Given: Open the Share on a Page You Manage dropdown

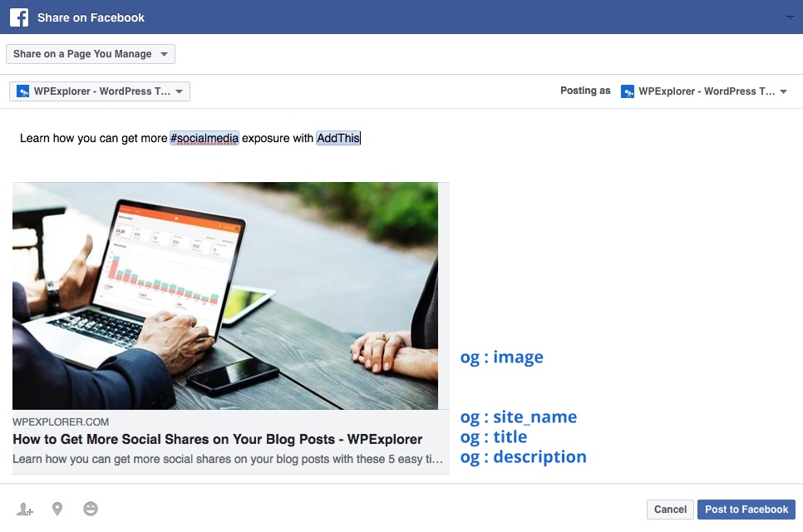Looking at the screenshot, I should 91,54.
